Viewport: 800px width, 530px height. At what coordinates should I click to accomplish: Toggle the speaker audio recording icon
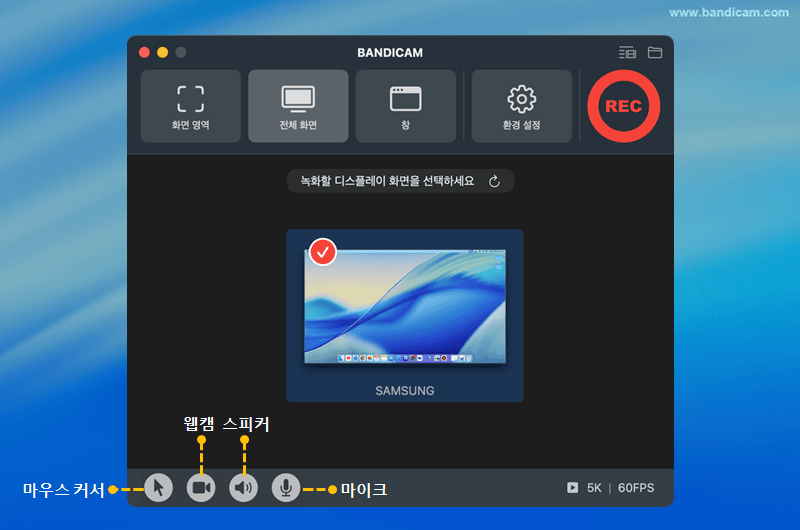243,488
